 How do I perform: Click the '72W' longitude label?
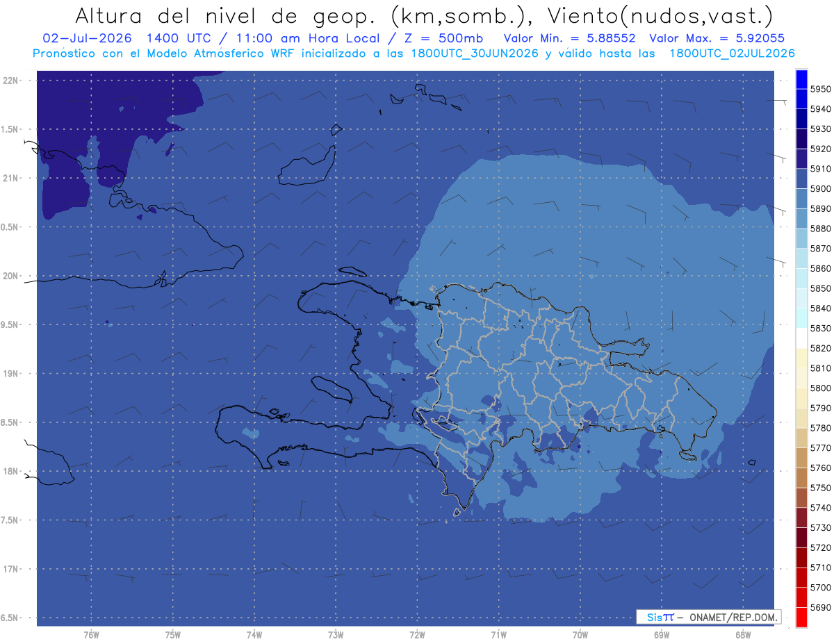[418, 635]
